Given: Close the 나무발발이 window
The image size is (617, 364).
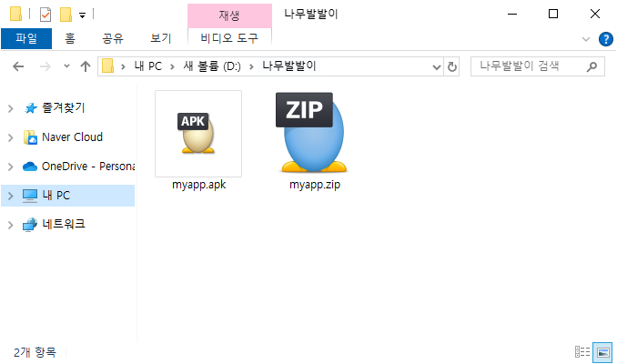Looking at the screenshot, I should pos(595,15).
